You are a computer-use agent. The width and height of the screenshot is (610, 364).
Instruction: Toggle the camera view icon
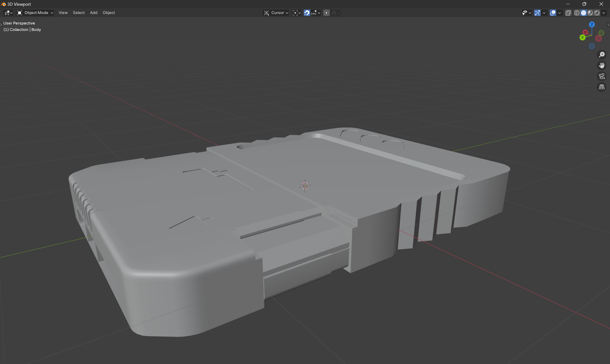point(601,76)
